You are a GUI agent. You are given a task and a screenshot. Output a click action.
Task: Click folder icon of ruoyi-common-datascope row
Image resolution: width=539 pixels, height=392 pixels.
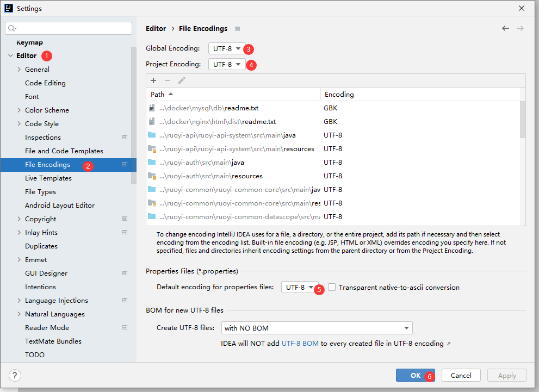152,216
